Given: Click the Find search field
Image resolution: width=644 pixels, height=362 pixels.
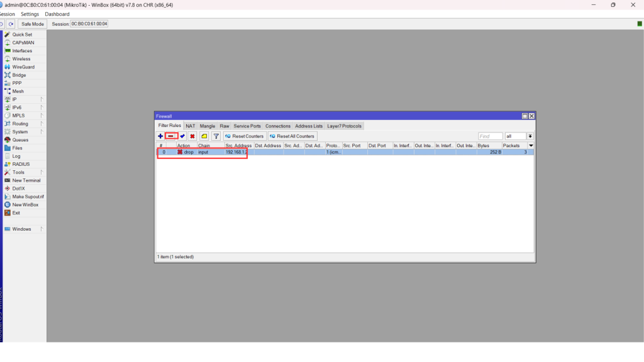Looking at the screenshot, I should tap(490, 136).
